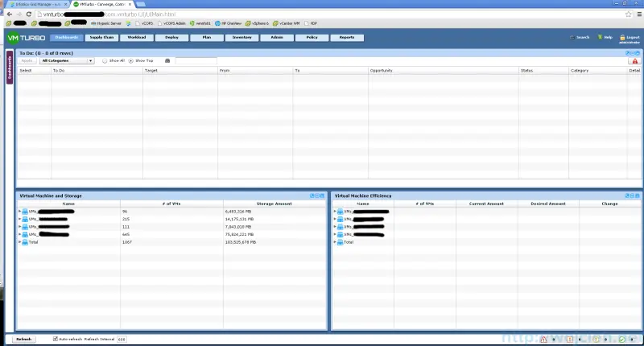This screenshot has width=644, height=346.
Task: Expand the VMs group with 215 VMs
Action: [x=19, y=219]
